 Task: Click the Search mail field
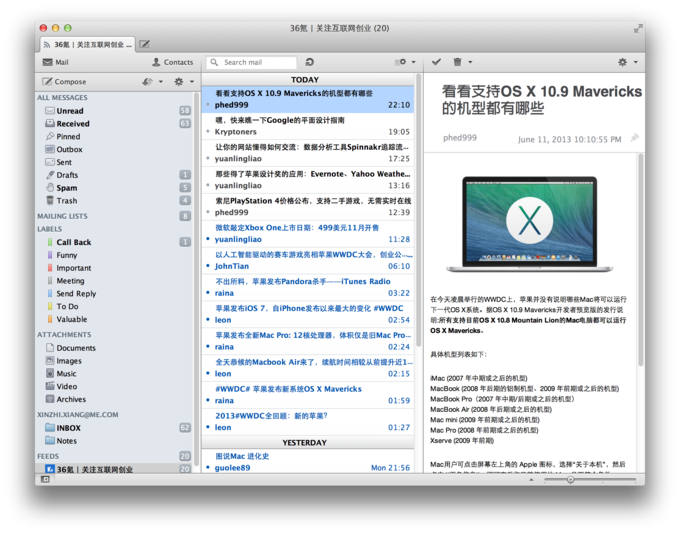point(252,62)
